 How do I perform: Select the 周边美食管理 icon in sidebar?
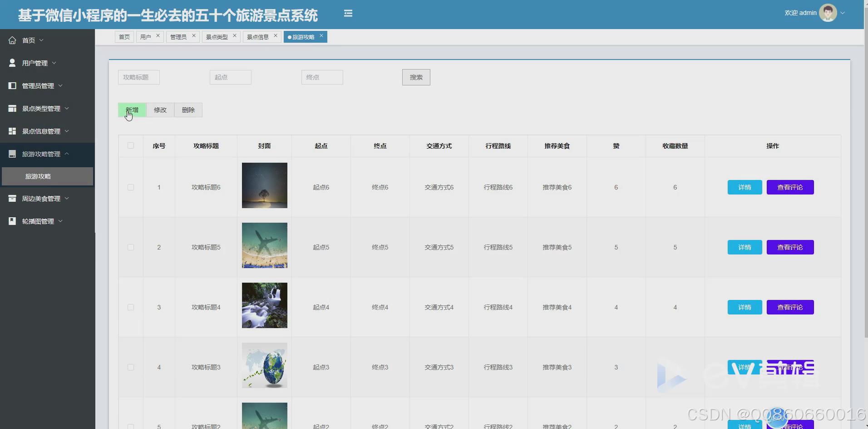tap(12, 198)
